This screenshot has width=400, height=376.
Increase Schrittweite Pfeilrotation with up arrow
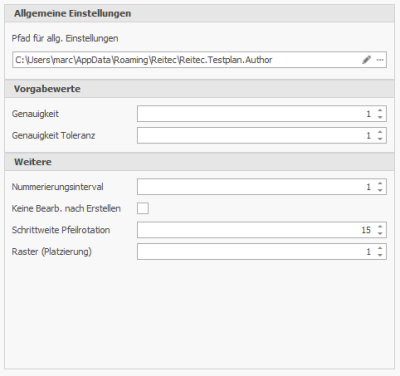click(380, 226)
